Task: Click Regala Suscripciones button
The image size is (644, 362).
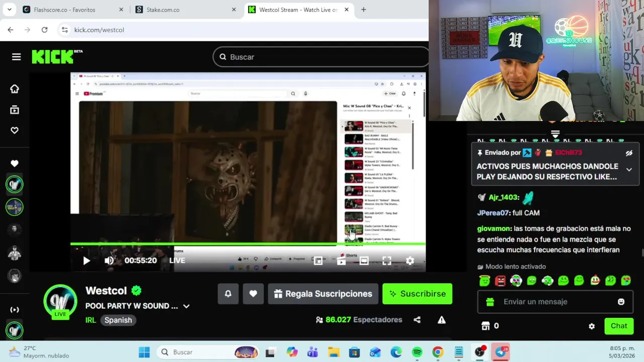Action: (x=323, y=294)
